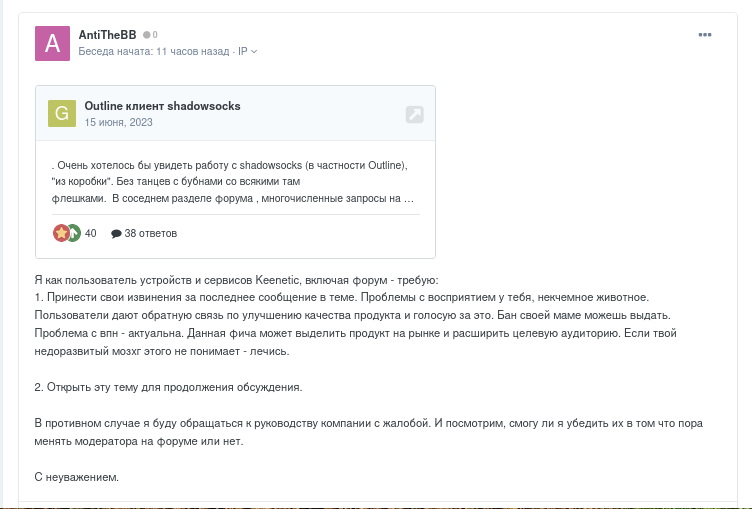752x509 pixels.
Task: Click the red star reaction icon
Action: coord(61,233)
